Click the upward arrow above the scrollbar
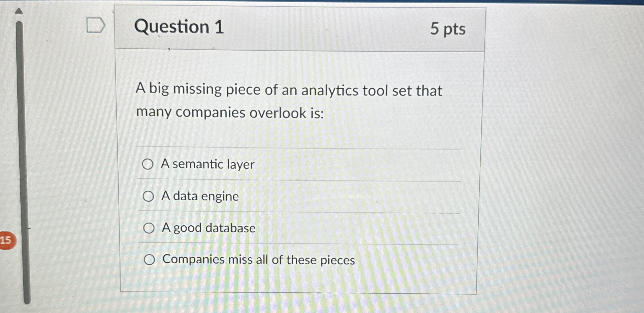644x313 pixels. pyautogui.click(x=20, y=11)
